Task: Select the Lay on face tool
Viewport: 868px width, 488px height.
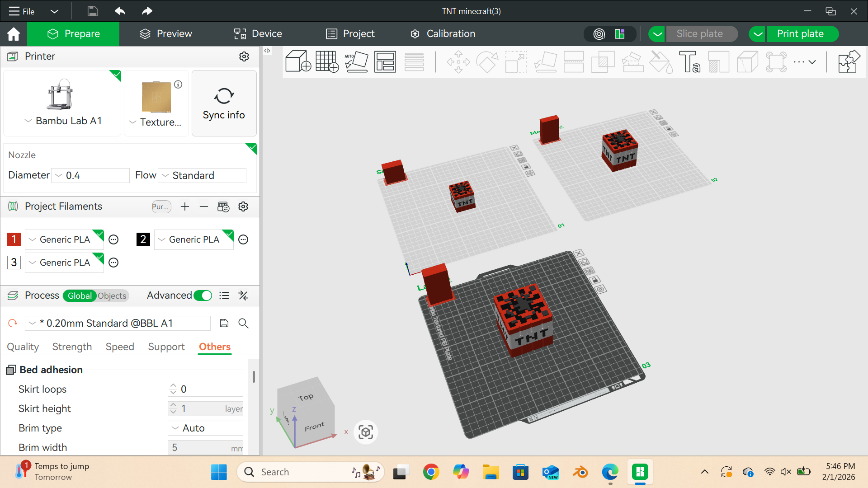Action: coord(545,61)
